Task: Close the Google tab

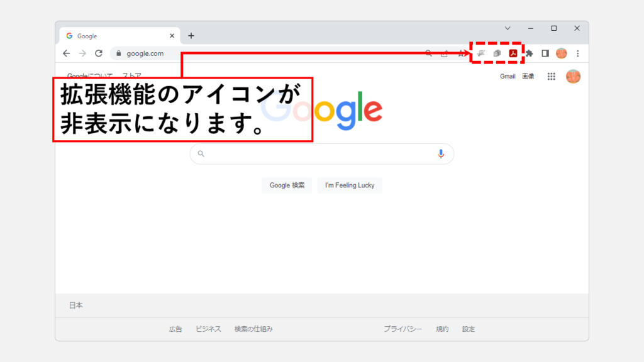Action: [172, 36]
